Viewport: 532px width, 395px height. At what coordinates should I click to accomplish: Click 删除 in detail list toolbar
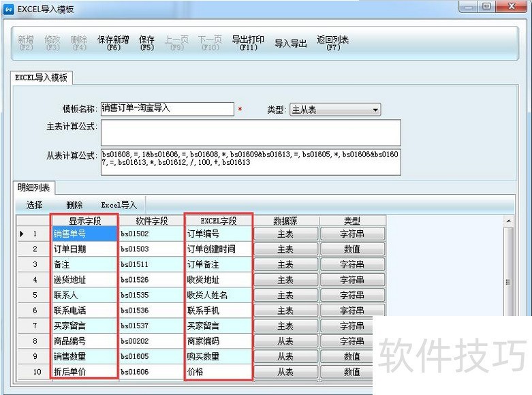click(74, 205)
